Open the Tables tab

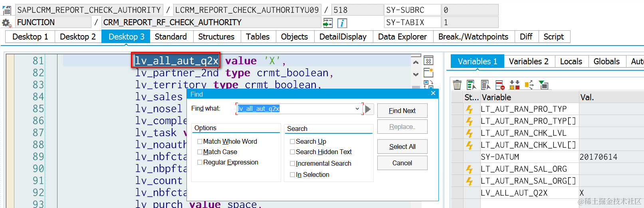[x=258, y=37]
